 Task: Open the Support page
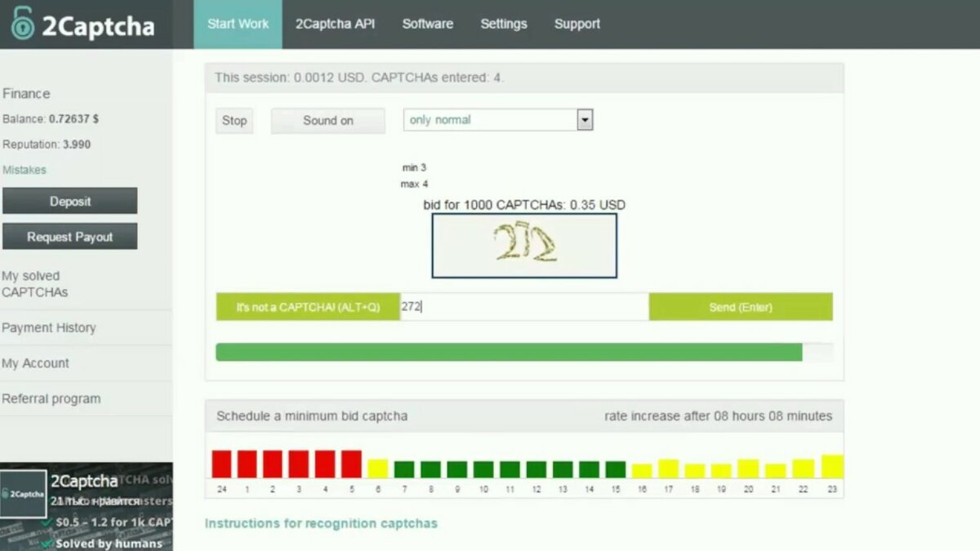click(577, 24)
